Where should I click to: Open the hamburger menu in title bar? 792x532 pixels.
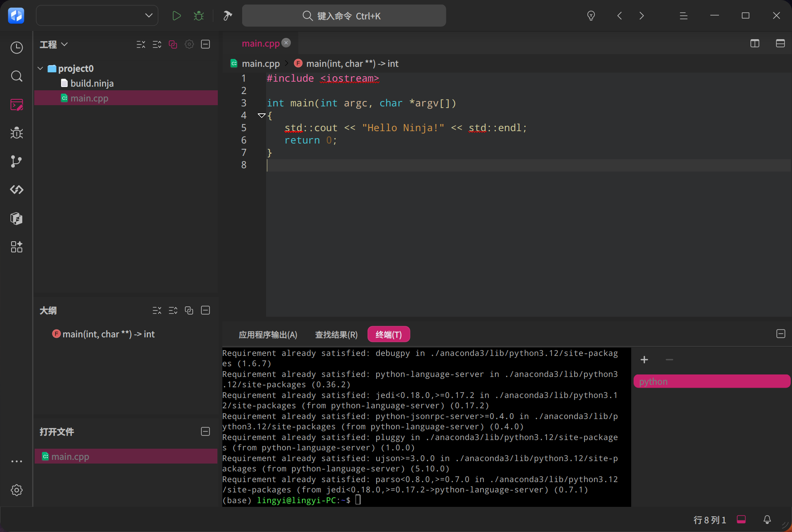pos(684,16)
